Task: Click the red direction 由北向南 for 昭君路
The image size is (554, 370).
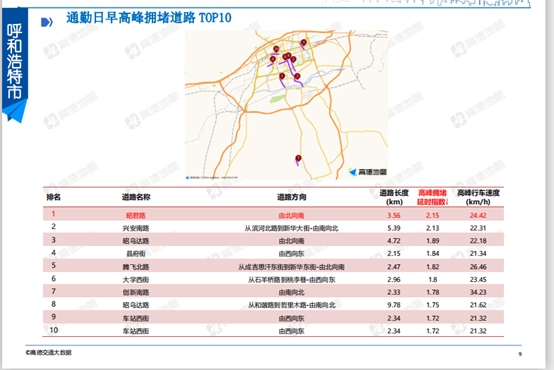Action: pos(291,216)
